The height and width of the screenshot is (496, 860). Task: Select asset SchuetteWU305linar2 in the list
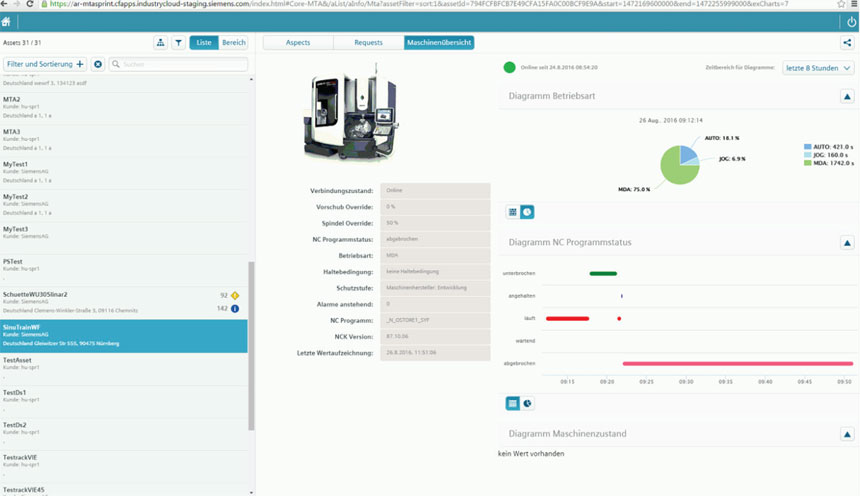[x=124, y=303]
